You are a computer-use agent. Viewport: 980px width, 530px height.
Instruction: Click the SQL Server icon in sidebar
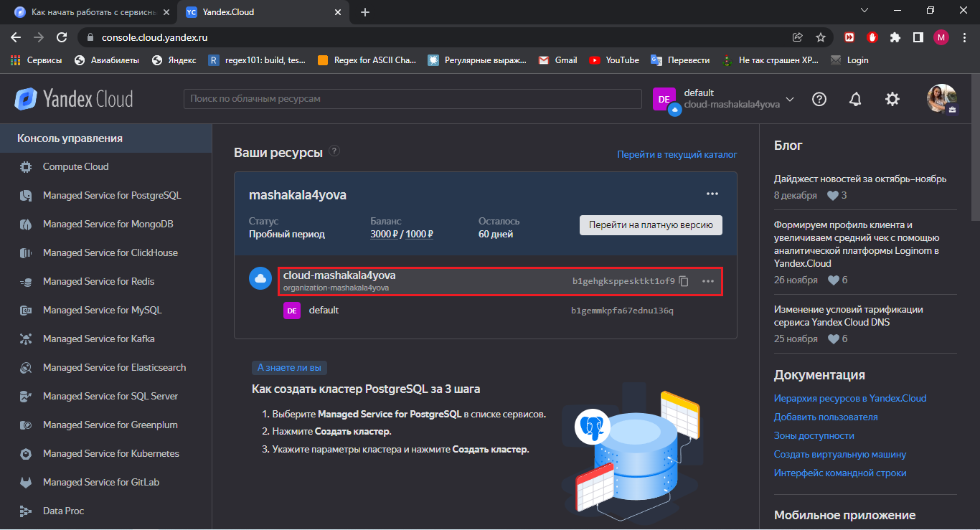(x=26, y=397)
